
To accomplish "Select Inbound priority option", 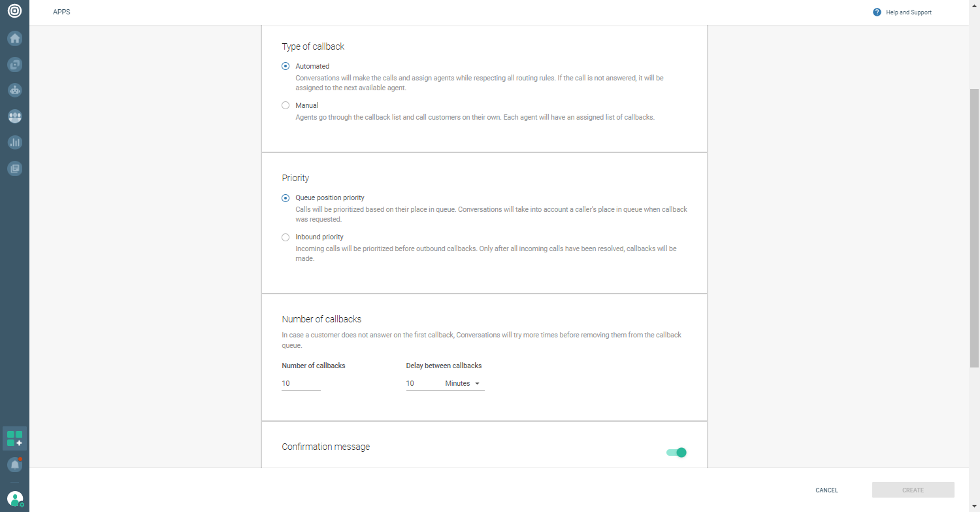I will 286,237.
